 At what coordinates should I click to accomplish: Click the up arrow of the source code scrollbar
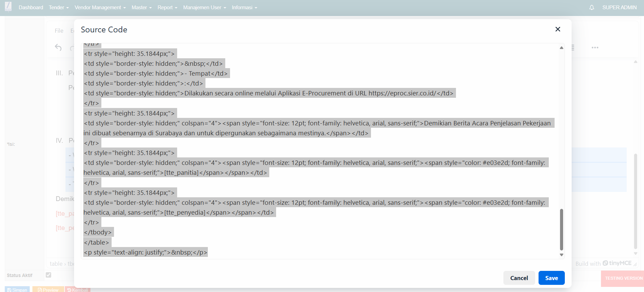[x=561, y=48]
